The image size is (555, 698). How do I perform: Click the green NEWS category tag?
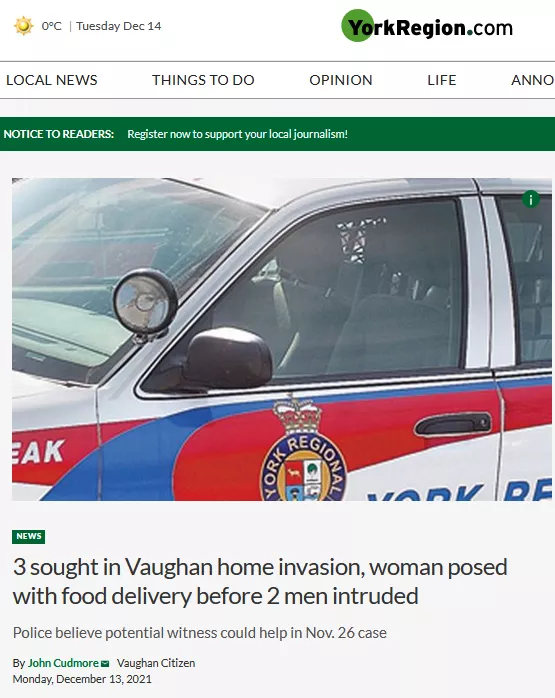click(x=28, y=536)
